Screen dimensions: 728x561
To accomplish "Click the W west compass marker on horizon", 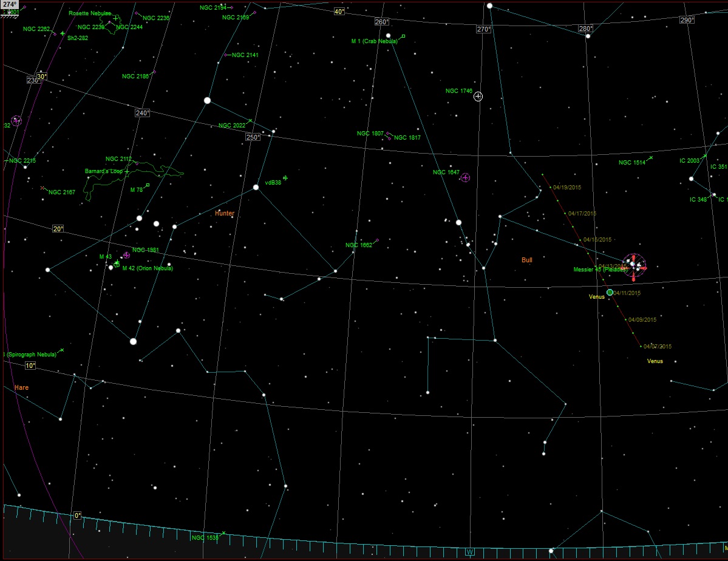I will pyautogui.click(x=469, y=552).
